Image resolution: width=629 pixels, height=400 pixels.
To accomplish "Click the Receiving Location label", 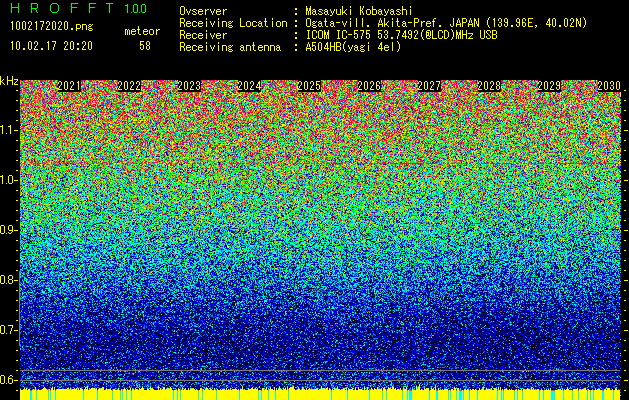I will click(233, 23).
